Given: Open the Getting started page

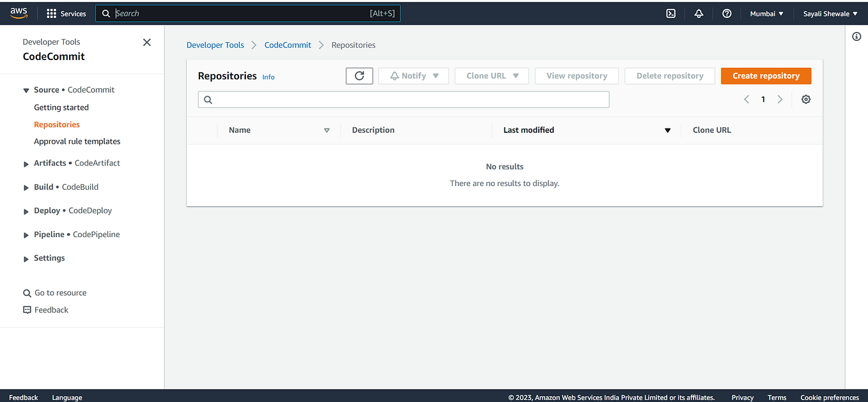Looking at the screenshot, I should point(61,107).
